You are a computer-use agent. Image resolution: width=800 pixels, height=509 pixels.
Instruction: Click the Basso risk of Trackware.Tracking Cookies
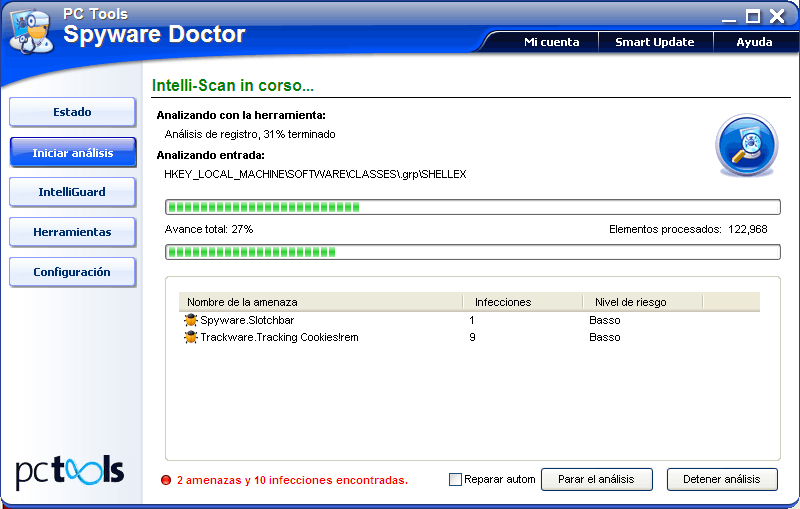pos(605,337)
